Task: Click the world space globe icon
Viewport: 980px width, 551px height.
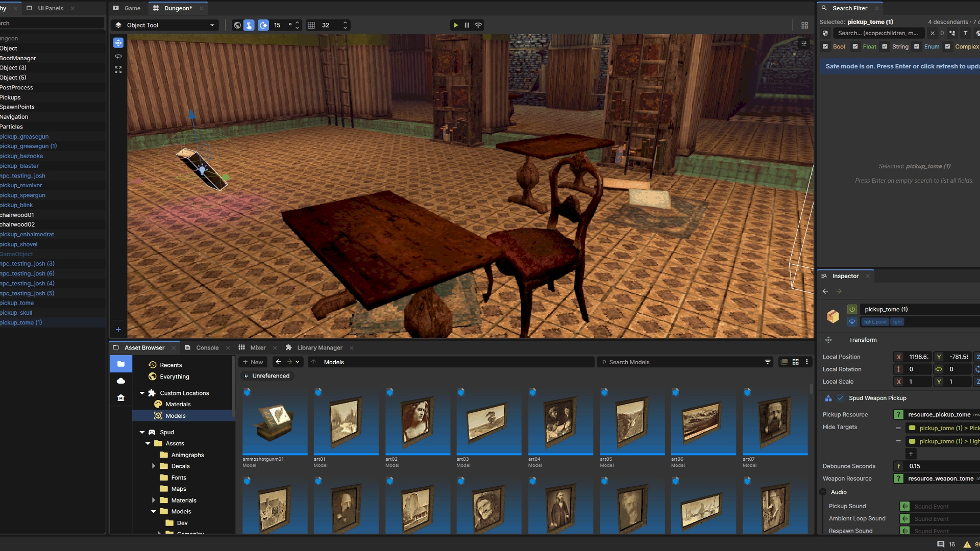Action: [x=237, y=25]
